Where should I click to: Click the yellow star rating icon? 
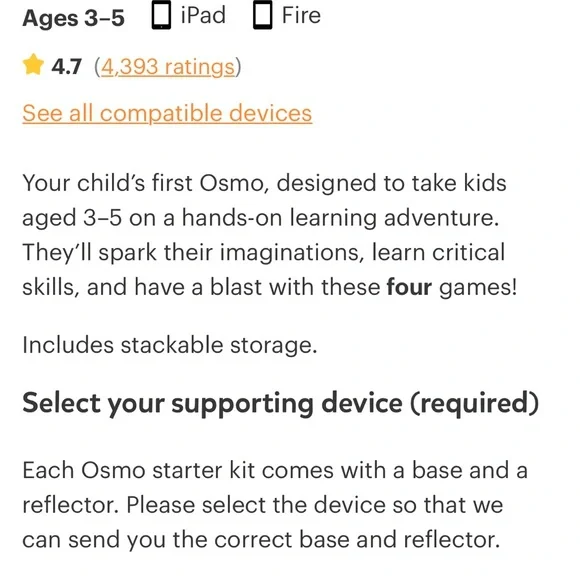(33, 65)
